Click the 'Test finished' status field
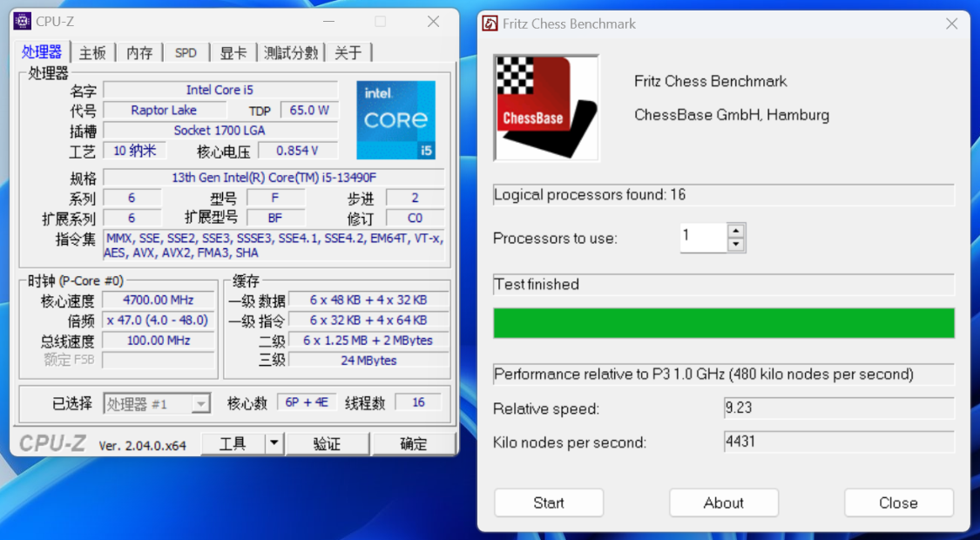This screenshot has width=980, height=540. coord(724,285)
